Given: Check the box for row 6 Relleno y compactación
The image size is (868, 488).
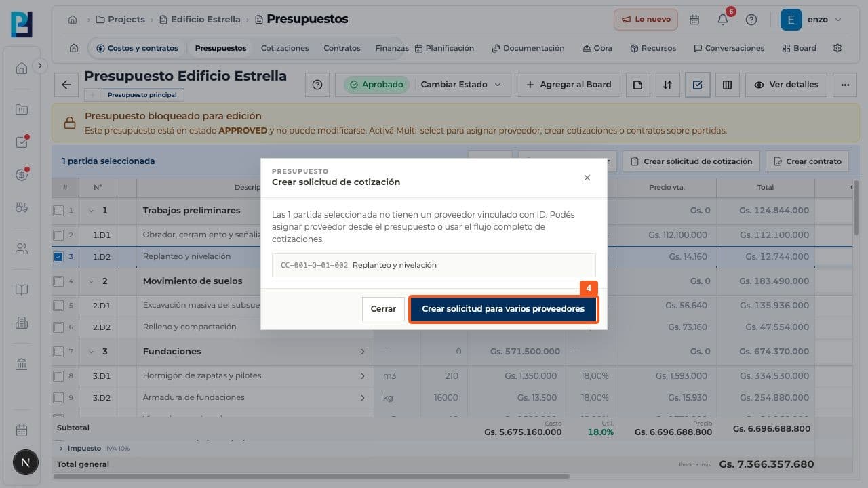Looking at the screenshot, I should pyautogui.click(x=58, y=327).
